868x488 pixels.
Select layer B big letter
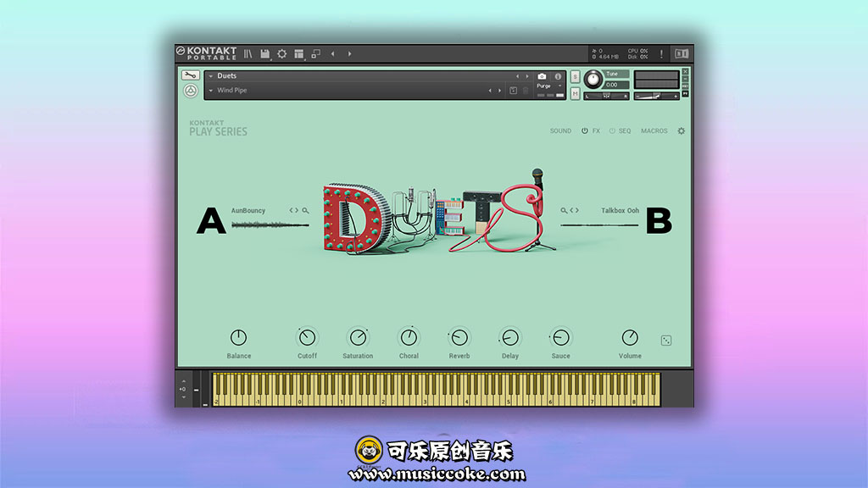[x=659, y=221]
